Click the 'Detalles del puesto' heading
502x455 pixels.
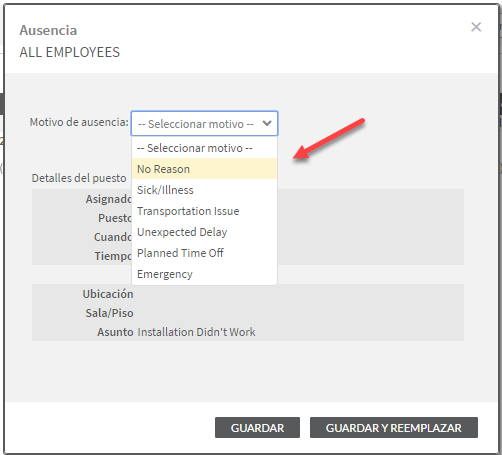[79, 178]
